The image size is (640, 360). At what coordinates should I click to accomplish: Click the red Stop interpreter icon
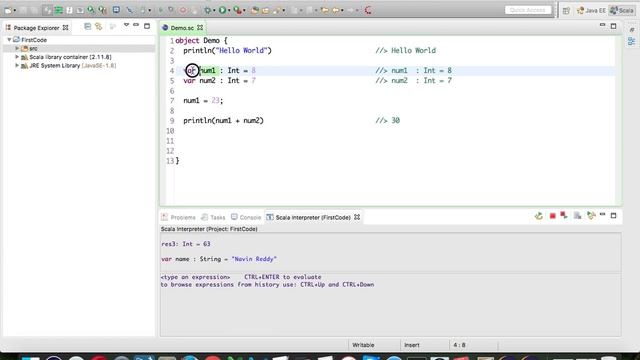[x=553, y=216]
